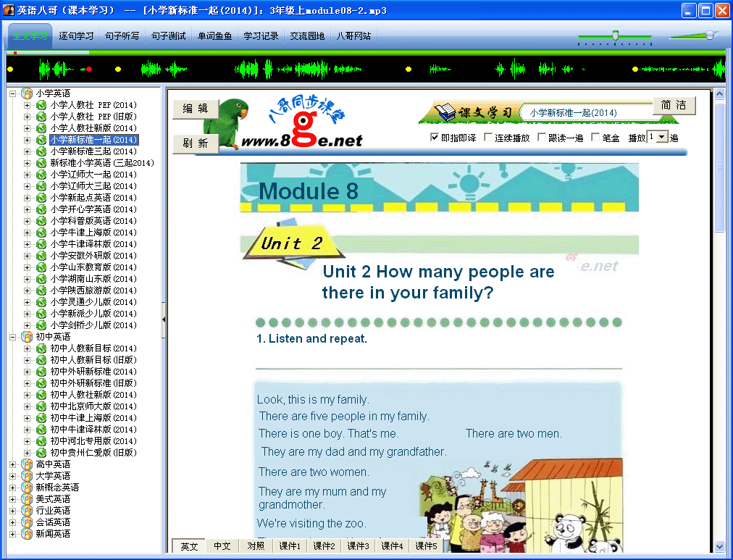Click the globe icon beside 小学人教社 PEP (2014)

(41, 105)
